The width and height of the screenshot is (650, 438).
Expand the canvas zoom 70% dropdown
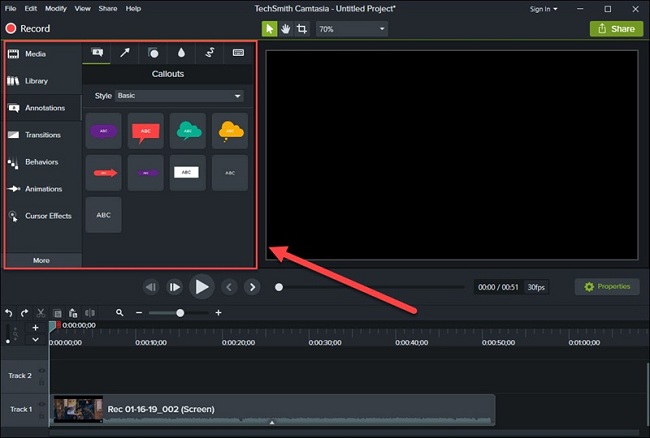(x=351, y=29)
